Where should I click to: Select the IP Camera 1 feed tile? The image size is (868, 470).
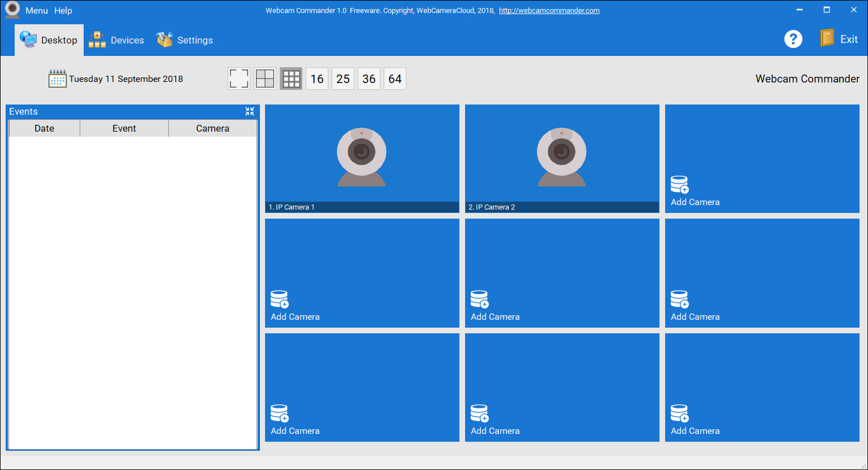pyautogui.click(x=362, y=159)
